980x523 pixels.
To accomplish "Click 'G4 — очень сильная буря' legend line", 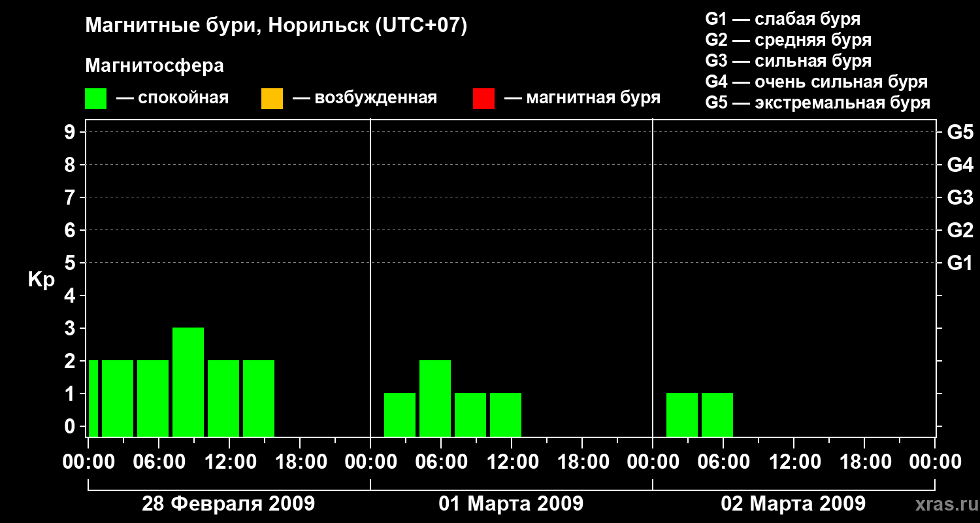I will [x=816, y=82].
